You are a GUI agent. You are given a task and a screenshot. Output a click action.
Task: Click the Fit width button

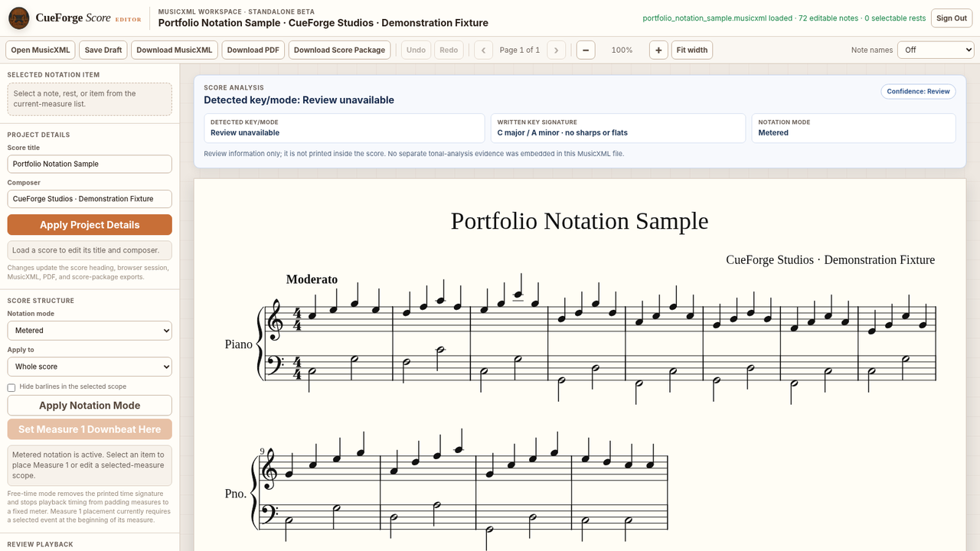click(x=692, y=50)
